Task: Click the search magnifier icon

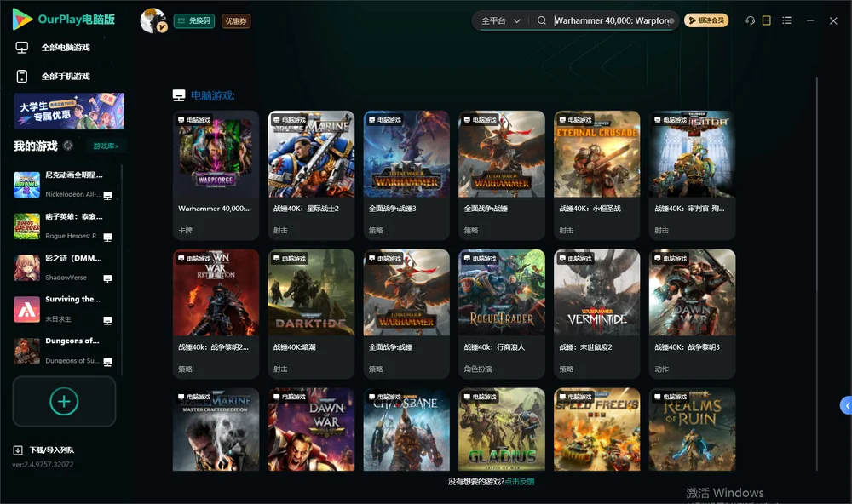Action: (x=541, y=20)
